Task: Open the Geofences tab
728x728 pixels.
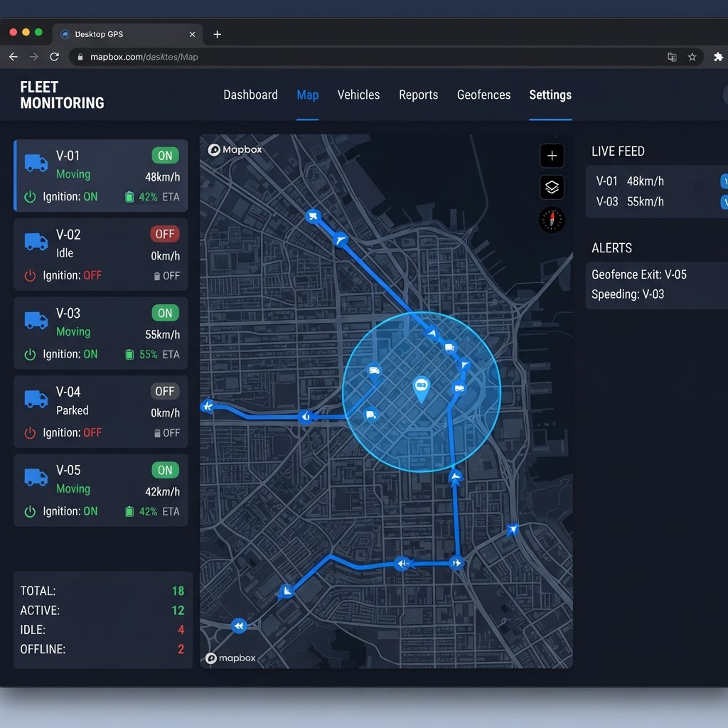Action: pos(483,95)
